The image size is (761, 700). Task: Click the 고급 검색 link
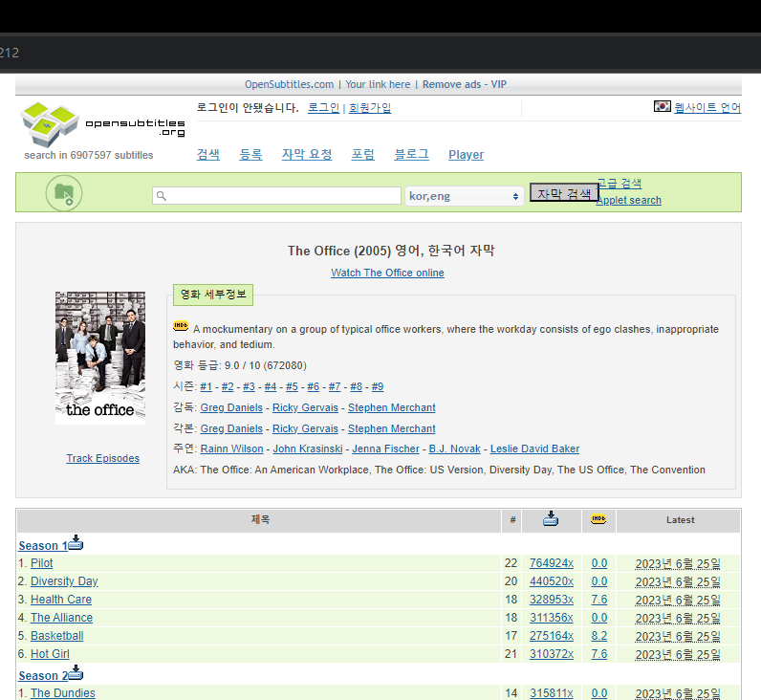click(x=619, y=184)
